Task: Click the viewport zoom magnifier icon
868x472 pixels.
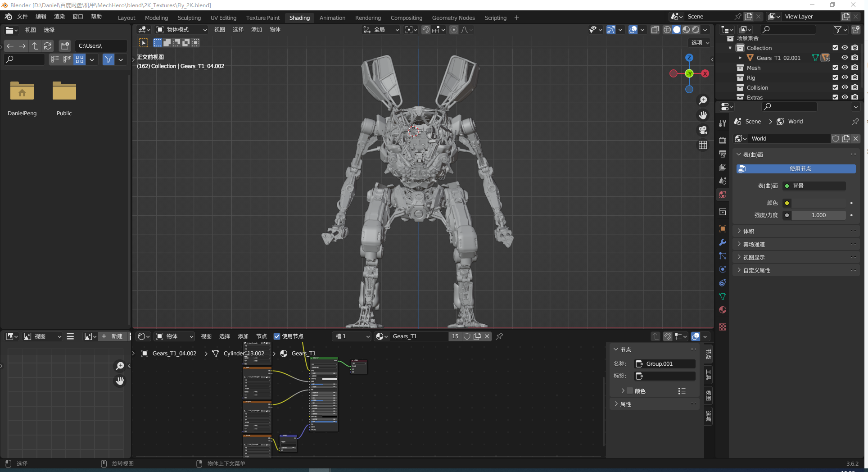Action: point(702,100)
